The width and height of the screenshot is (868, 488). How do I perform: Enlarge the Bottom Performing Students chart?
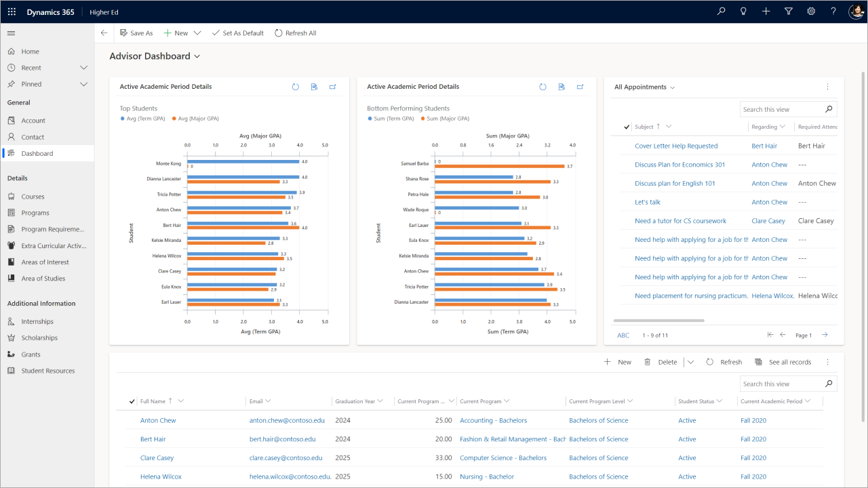(580, 86)
